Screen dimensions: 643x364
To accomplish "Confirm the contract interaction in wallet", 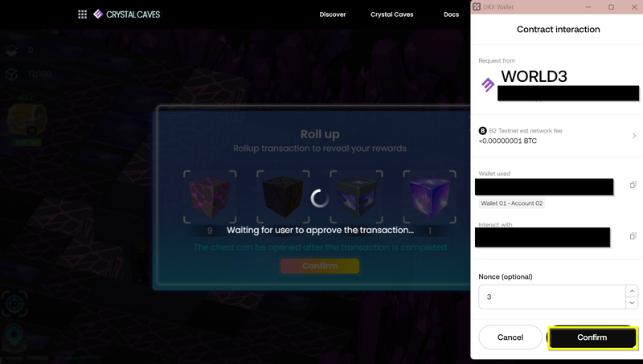I will [x=592, y=337].
